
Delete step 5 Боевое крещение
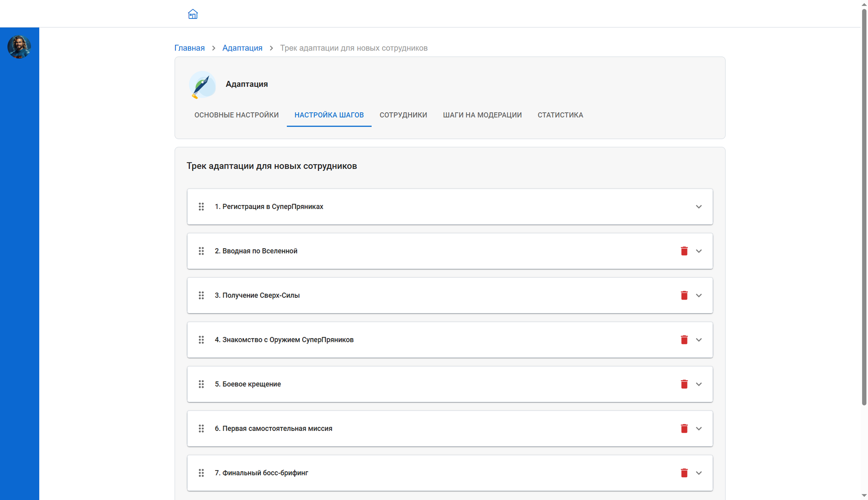coord(684,384)
